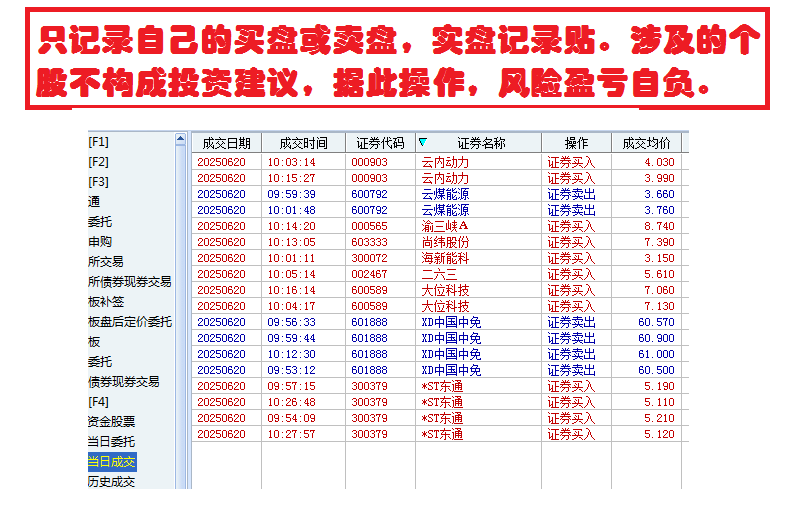
Task: Select 所债券现券交易 in the sidebar
Action: tap(130, 282)
